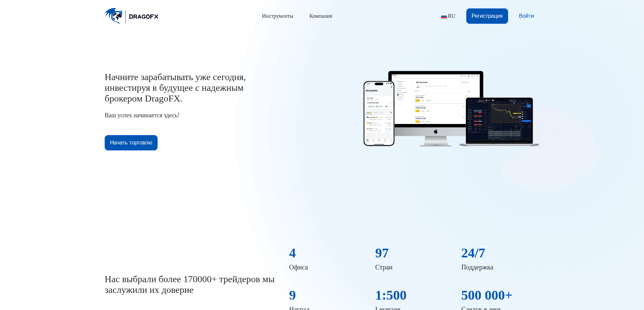Image resolution: width=644 pixels, height=310 pixels.
Task: Click the DragoFX dragon logo
Action: pyautogui.click(x=114, y=16)
